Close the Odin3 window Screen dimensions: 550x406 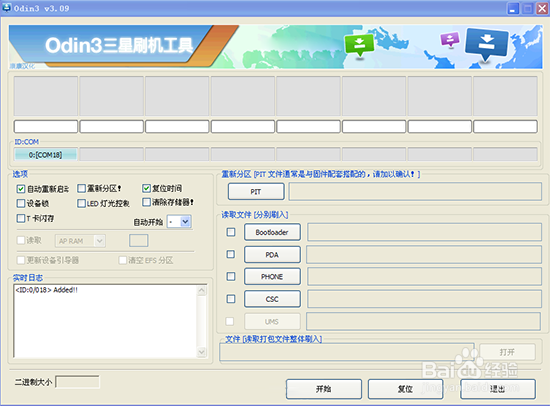542,8
